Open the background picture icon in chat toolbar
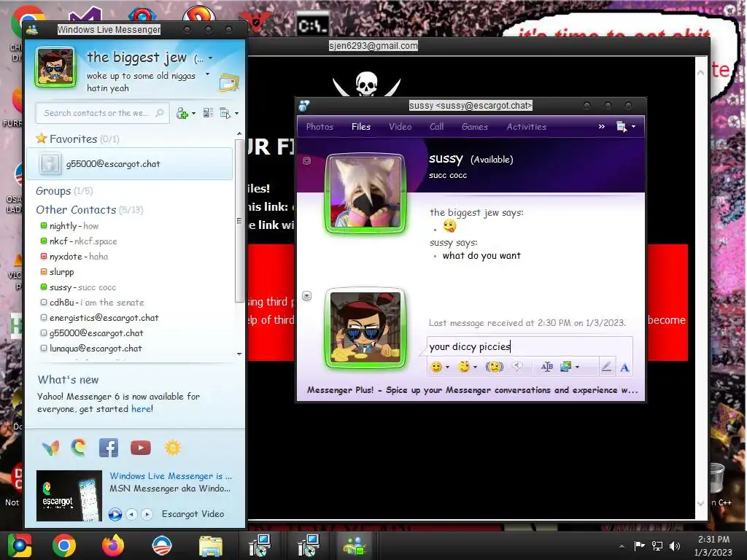The image size is (747, 560). (x=565, y=367)
